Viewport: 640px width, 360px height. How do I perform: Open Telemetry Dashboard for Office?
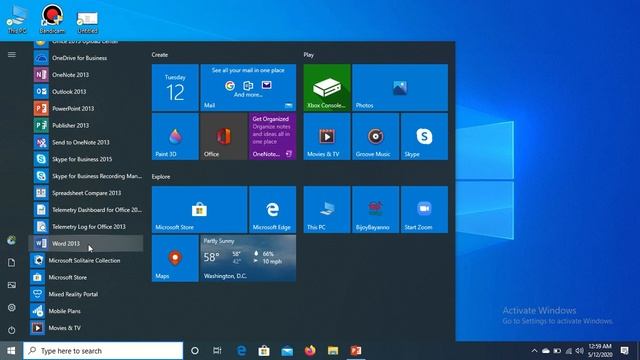(86, 210)
